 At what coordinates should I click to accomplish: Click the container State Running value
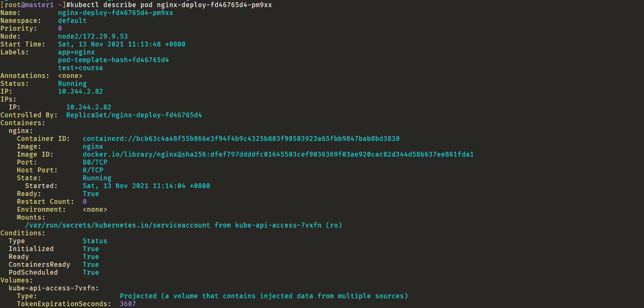click(97, 178)
